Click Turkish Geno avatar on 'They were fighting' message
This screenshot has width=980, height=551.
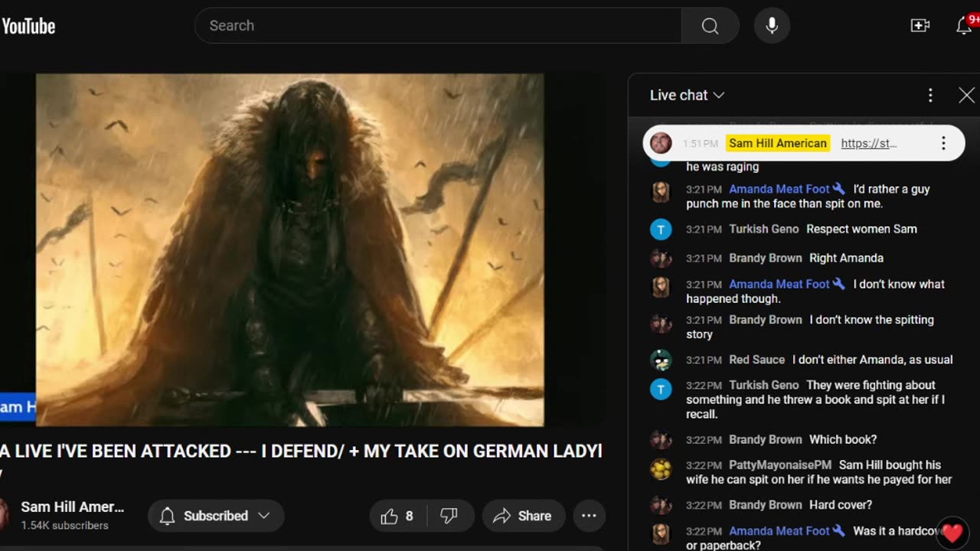point(661,389)
